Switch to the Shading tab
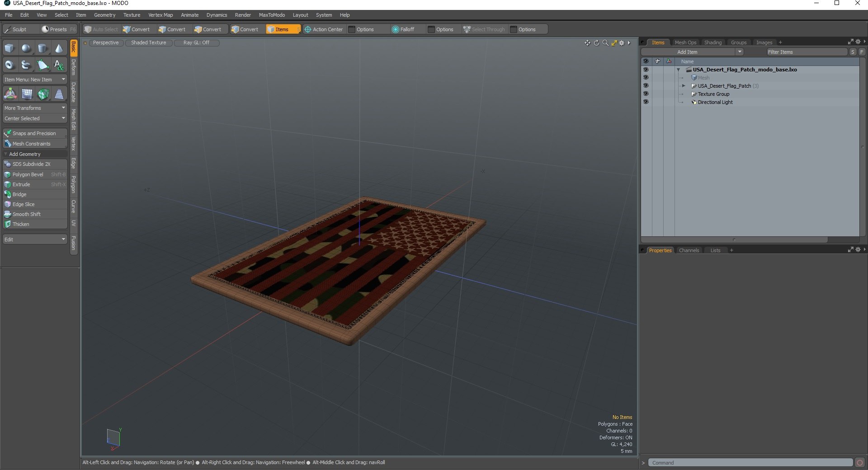868x470 pixels. [713, 42]
